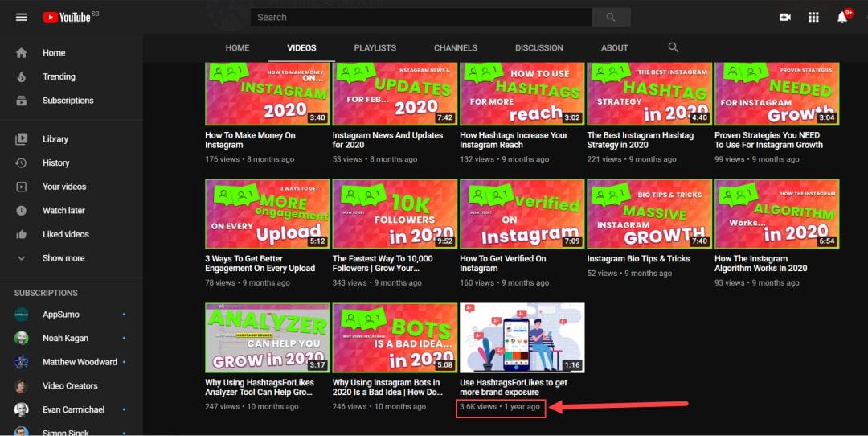Click '3.6K views • 1 year ago' text
The width and height of the screenshot is (868, 436).
click(499, 406)
